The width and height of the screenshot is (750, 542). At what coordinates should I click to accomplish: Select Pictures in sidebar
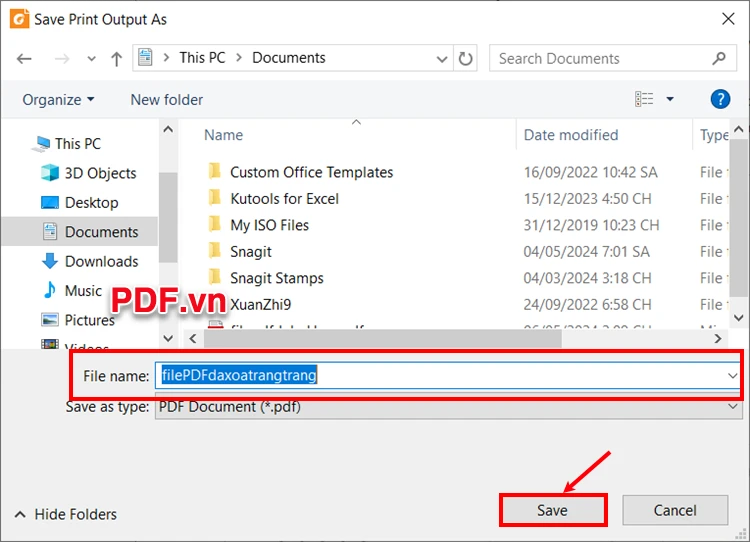click(89, 320)
